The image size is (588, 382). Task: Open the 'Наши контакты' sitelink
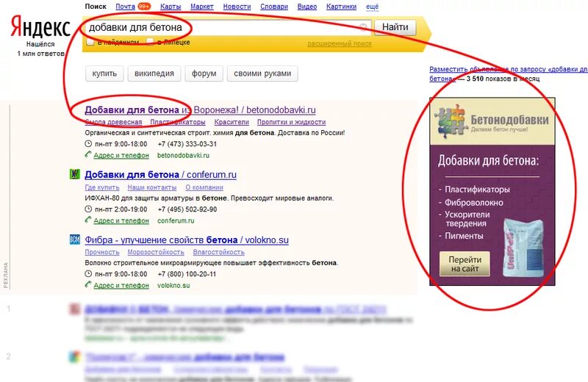pos(152,187)
